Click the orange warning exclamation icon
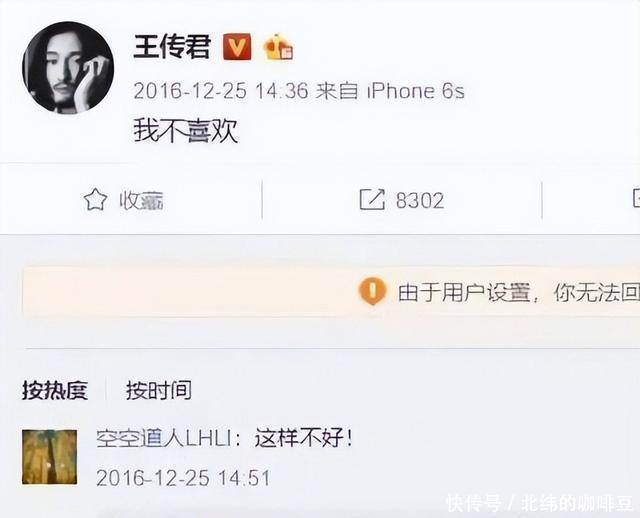 (x=372, y=291)
